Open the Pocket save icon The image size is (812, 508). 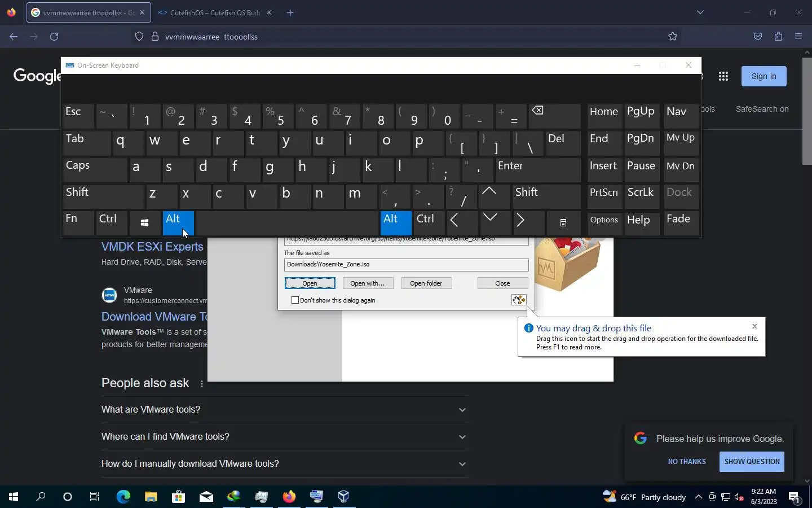click(758, 37)
